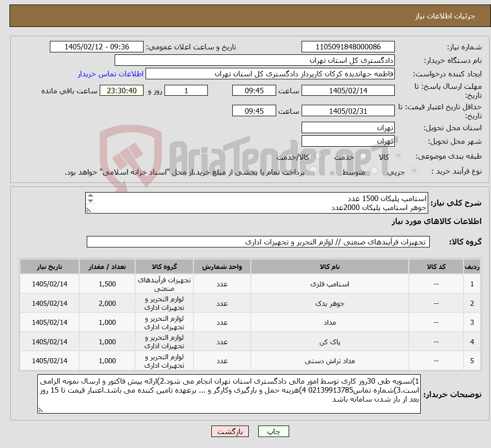Click the announcement date field 1405/02/12
This screenshot has height=448, width=491.
point(96,47)
